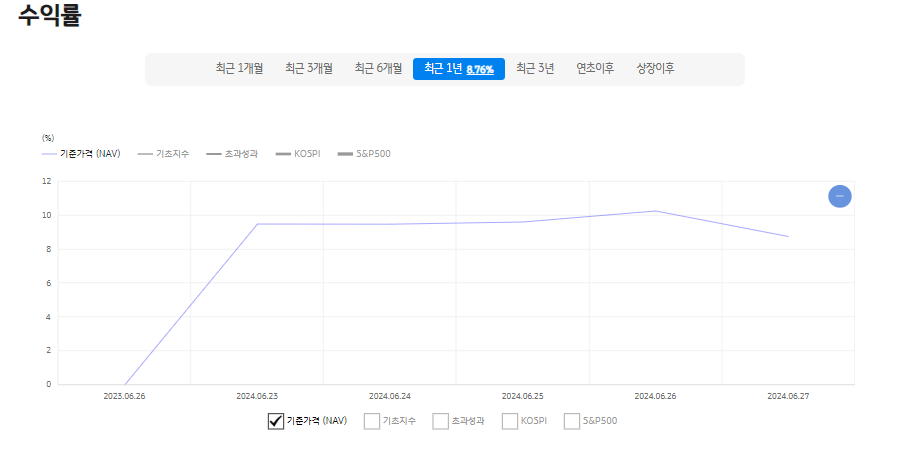Click the y-axis value 6
The height and width of the screenshot is (466, 901).
pyautogui.click(x=48, y=283)
